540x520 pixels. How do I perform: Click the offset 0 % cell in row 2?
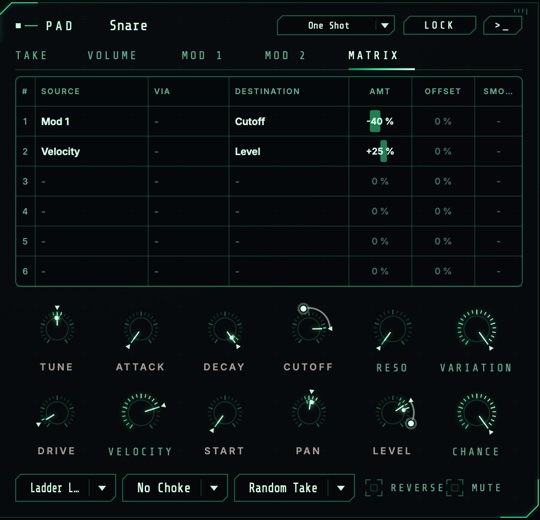coord(443,151)
